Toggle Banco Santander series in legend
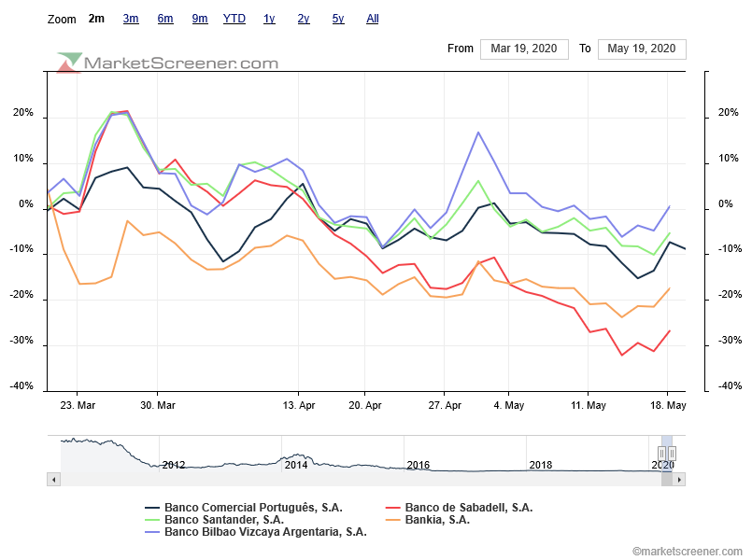The image size is (752, 560). (214, 520)
